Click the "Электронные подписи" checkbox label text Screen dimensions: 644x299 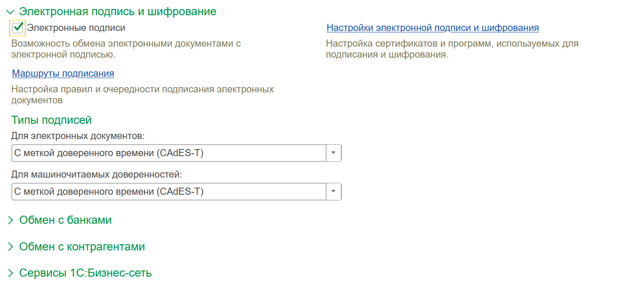pos(76,28)
